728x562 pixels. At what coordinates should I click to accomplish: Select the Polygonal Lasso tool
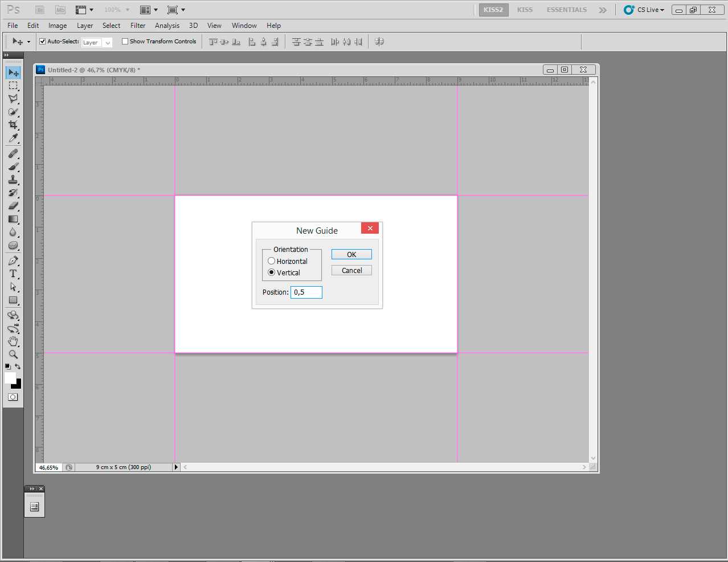13,99
